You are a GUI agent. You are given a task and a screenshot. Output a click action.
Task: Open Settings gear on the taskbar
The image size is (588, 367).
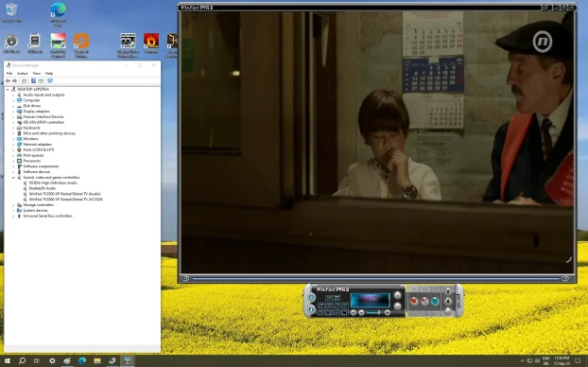tap(52, 361)
